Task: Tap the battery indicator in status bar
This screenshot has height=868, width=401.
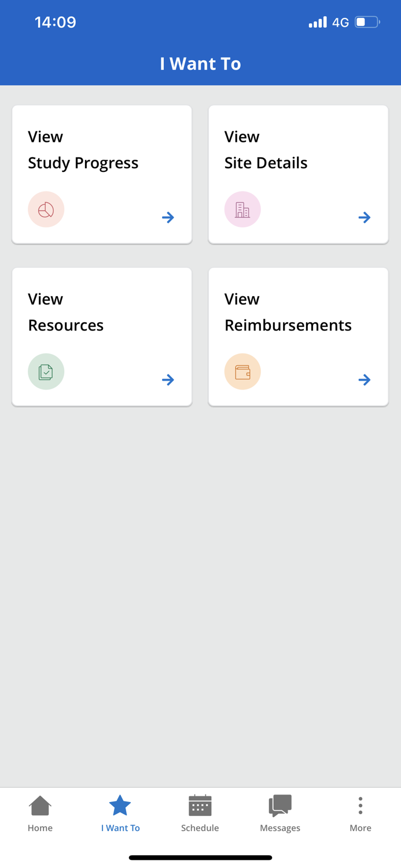Action: tap(367, 23)
